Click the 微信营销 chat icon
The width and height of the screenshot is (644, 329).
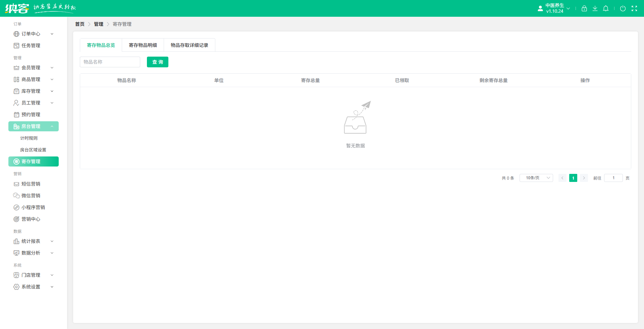tap(16, 196)
